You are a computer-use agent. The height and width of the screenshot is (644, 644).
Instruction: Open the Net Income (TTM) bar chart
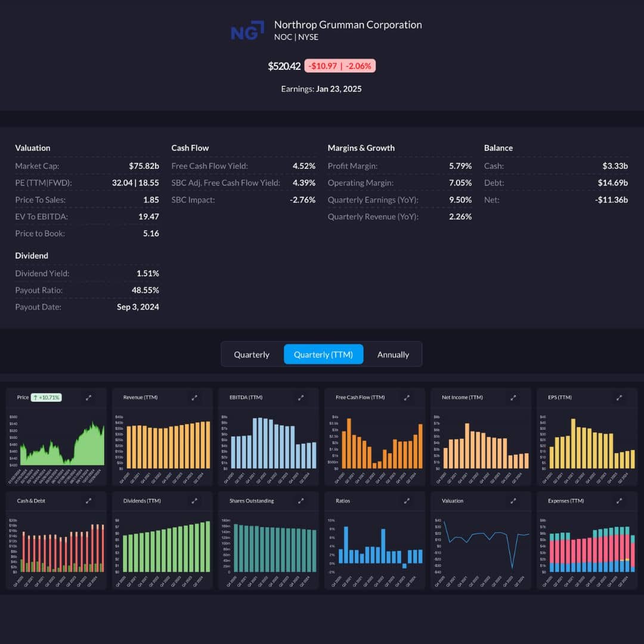pos(481,448)
